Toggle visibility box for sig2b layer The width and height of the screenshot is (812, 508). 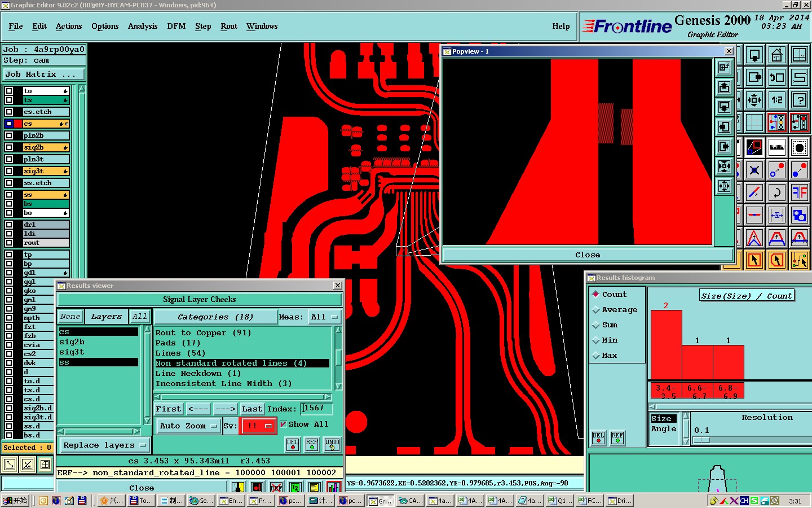(9, 147)
